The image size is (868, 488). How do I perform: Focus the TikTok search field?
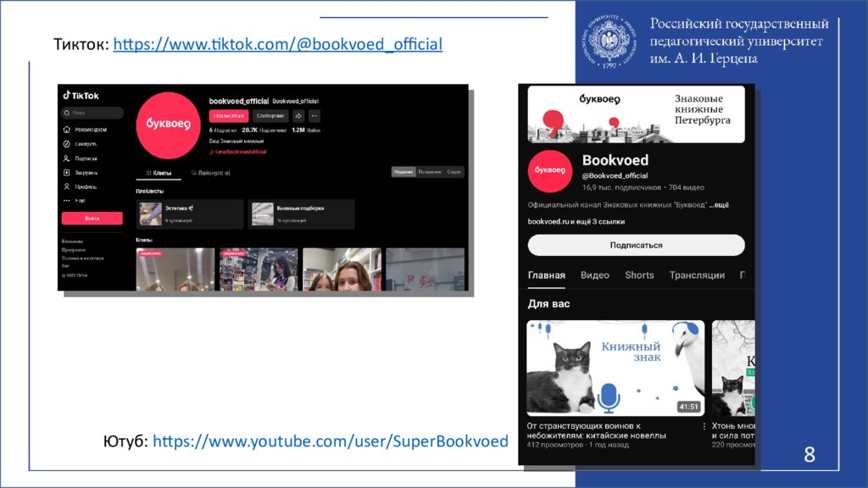(92, 113)
